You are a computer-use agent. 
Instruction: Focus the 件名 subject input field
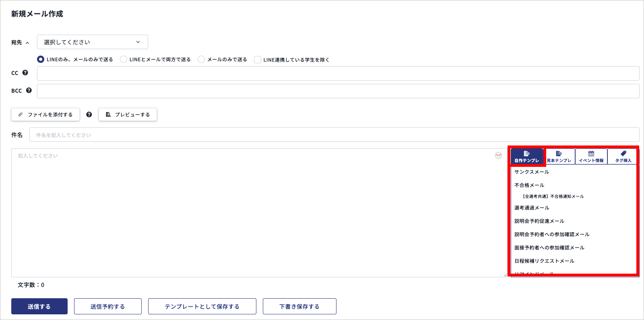coord(334,135)
